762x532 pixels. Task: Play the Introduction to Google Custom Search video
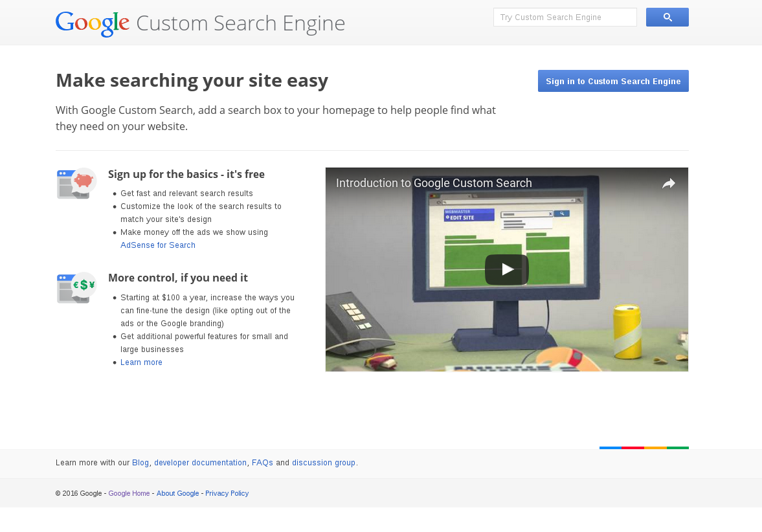[506, 269]
